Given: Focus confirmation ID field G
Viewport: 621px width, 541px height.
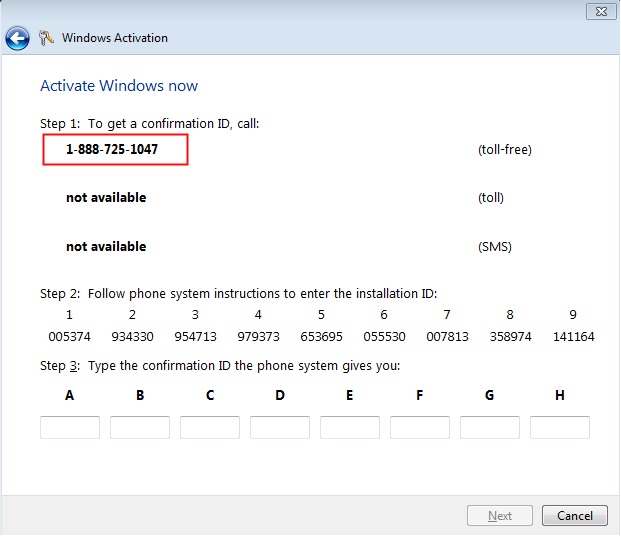Looking at the screenshot, I should [x=490, y=427].
